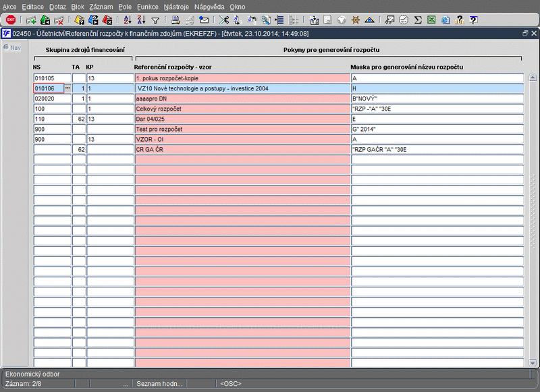This screenshot has height=392, width=540.
Task: Click the ship wheel toolbar icon
Action: click(356, 20)
